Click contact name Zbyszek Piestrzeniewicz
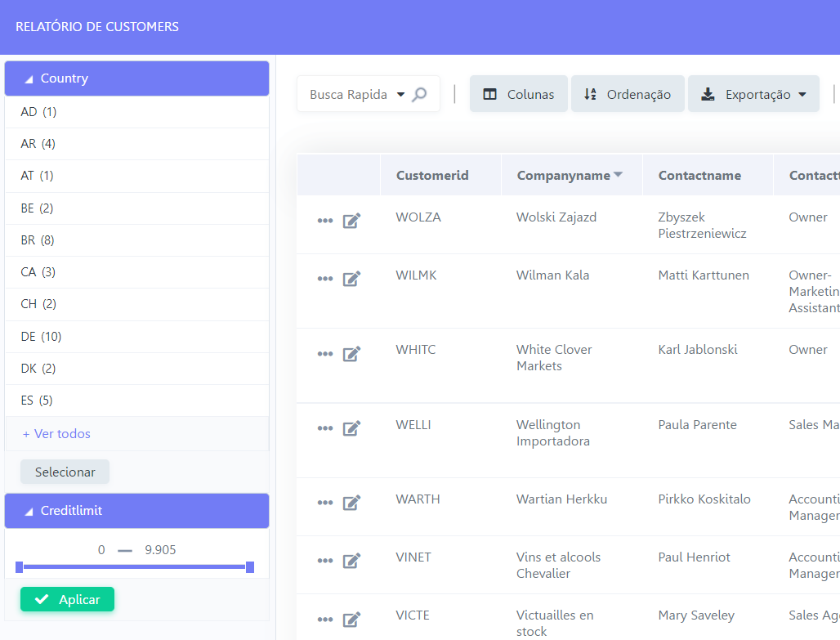840x640 pixels. click(x=702, y=225)
